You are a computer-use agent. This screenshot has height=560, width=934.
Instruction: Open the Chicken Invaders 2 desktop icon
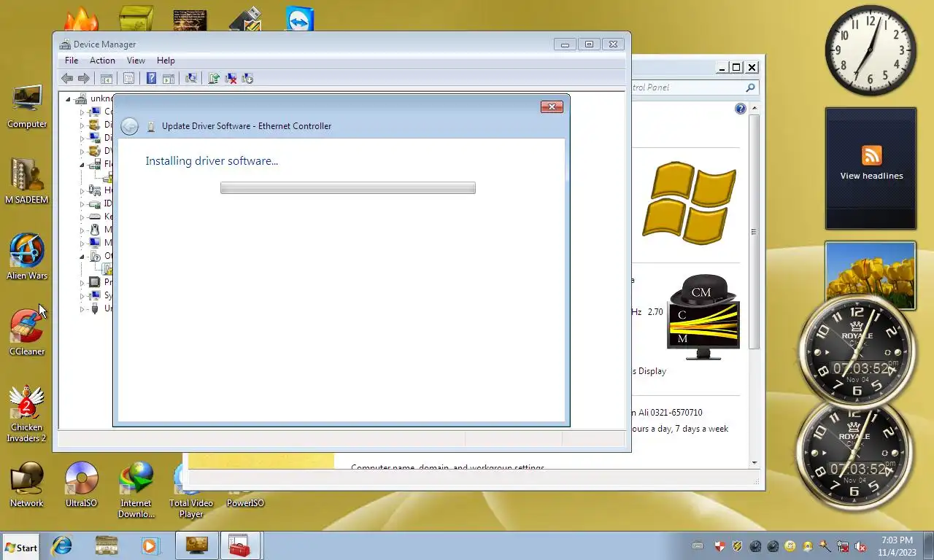[x=27, y=414]
